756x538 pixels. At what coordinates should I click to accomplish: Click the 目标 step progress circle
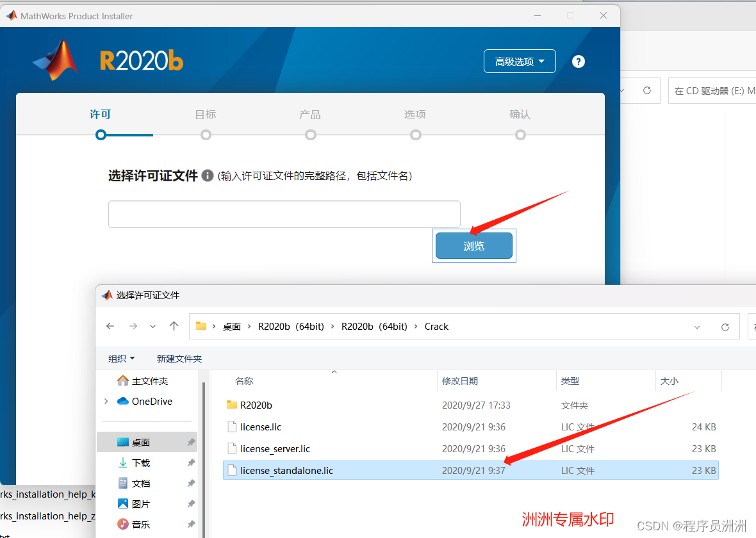coord(206,135)
